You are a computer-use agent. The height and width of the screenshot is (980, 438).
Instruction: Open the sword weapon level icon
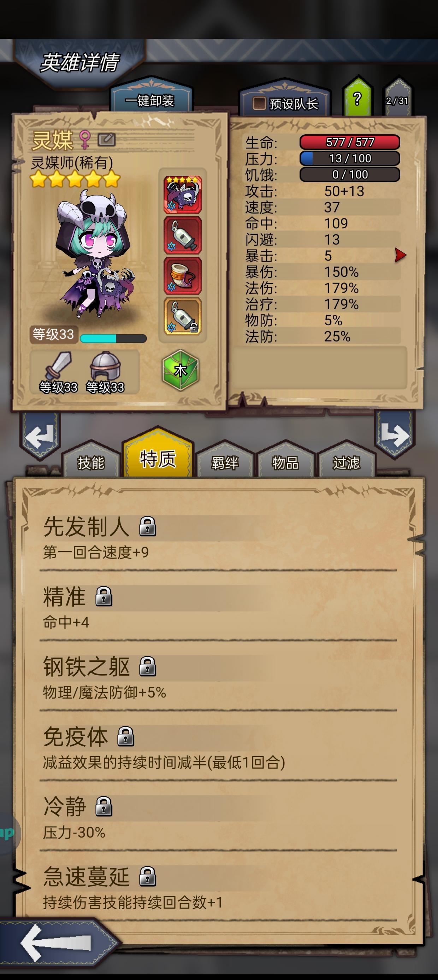58,372
